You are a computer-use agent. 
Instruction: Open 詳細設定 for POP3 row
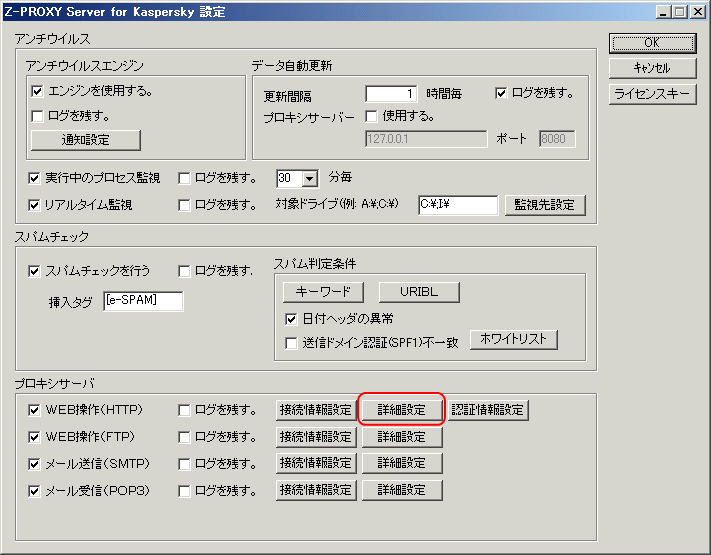[x=402, y=490]
